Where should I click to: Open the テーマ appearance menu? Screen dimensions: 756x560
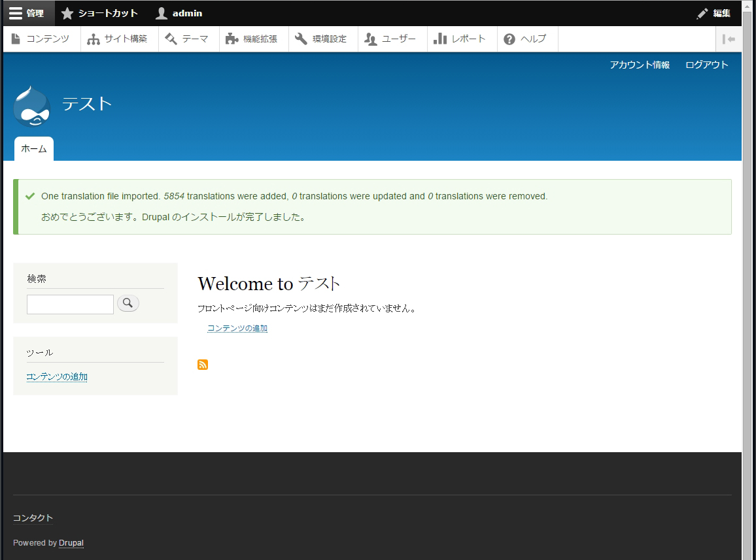[x=188, y=39]
